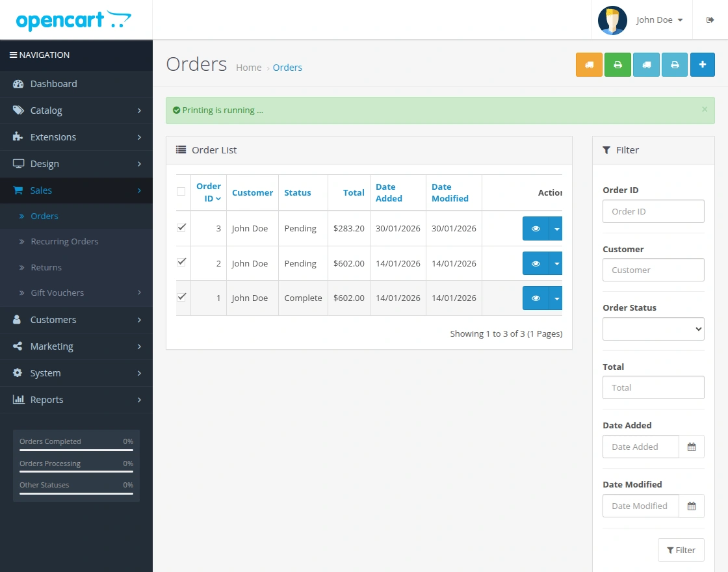Image resolution: width=728 pixels, height=572 pixels.
Task: View order 1 with eye button
Action: [536, 298]
